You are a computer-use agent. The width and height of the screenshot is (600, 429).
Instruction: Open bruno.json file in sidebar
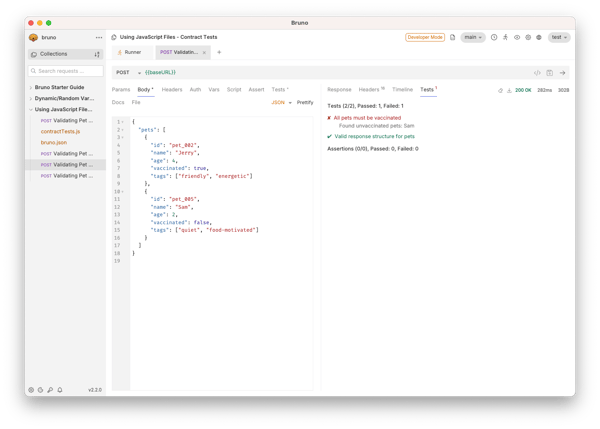click(x=54, y=143)
